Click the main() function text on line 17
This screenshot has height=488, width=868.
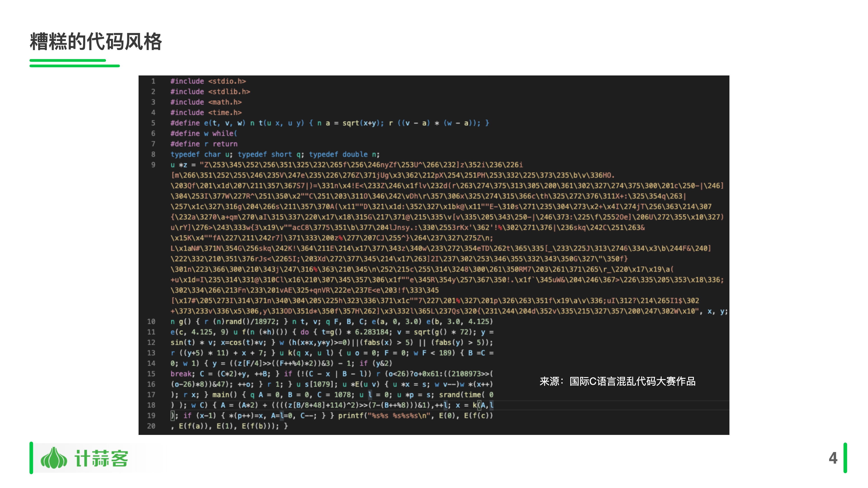coord(224,395)
